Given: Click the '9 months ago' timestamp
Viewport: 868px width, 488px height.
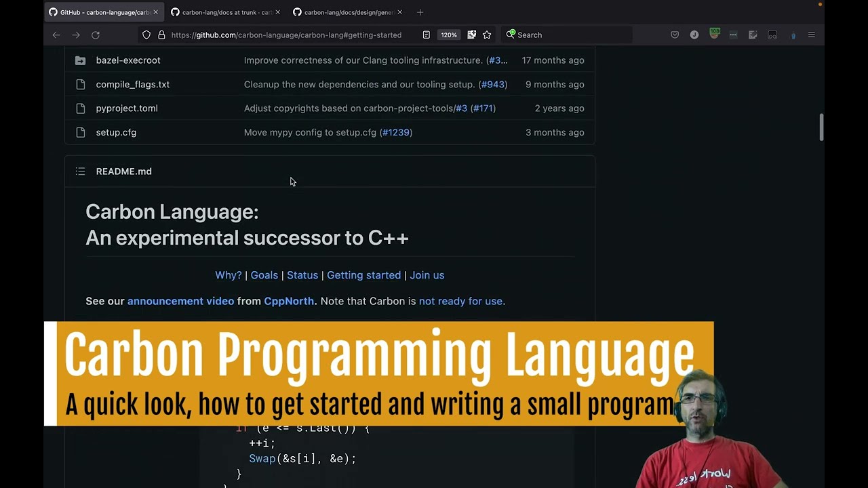Looking at the screenshot, I should coord(555,84).
